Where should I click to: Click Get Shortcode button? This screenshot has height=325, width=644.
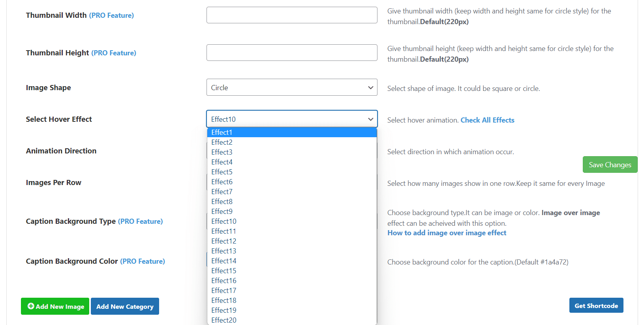click(596, 306)
